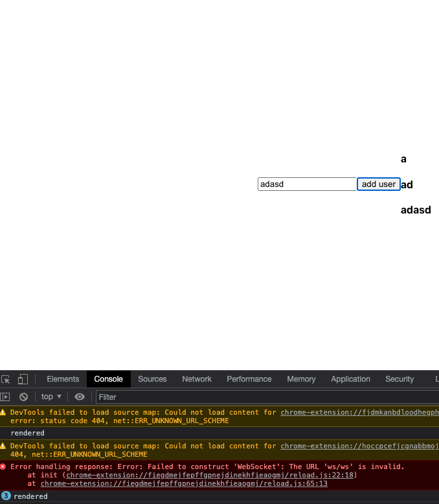Image resolution: width=439 pixels, height=504 pixels.
Task: Switch to the Network tab
Action: (x=197, y=379)
